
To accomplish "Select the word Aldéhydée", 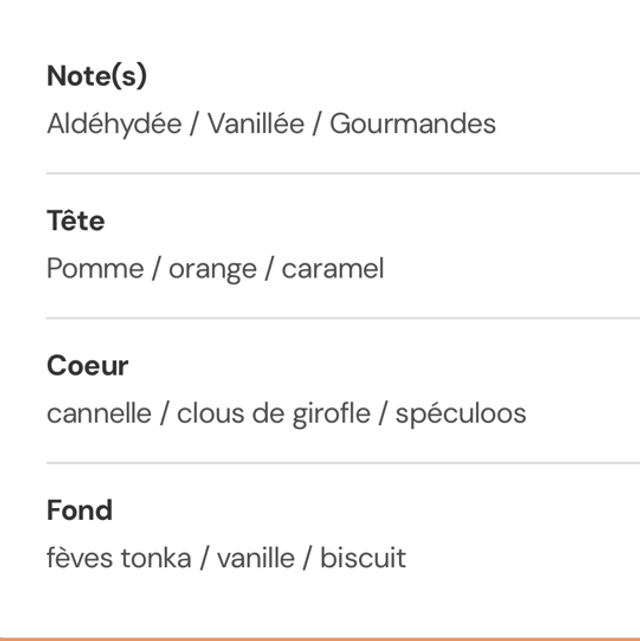I will coord(114,124).
